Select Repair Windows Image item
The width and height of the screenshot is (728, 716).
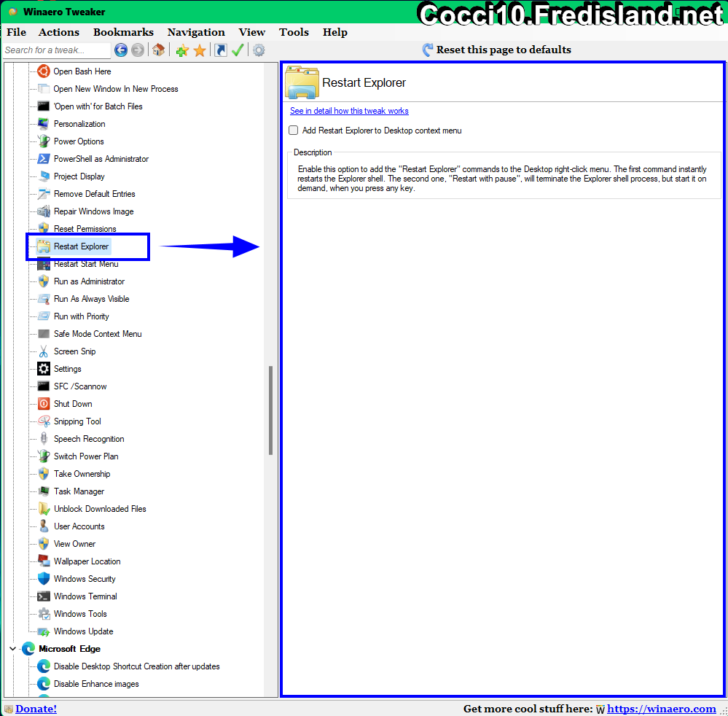click(x=93, y=211)
